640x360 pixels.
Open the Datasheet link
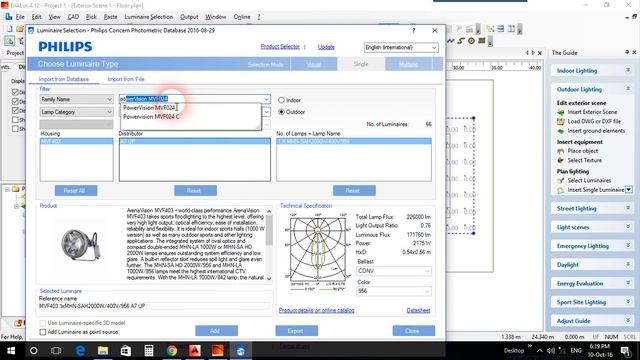[x=418, y=311]
